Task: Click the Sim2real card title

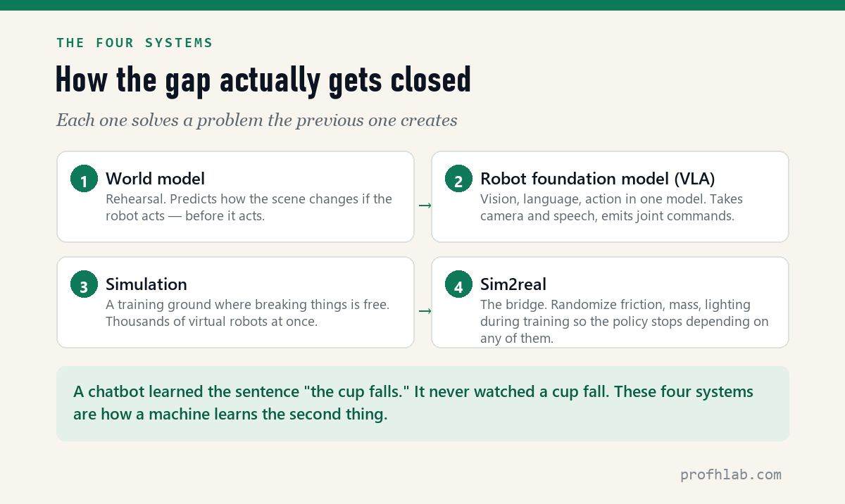Action: 513,284
